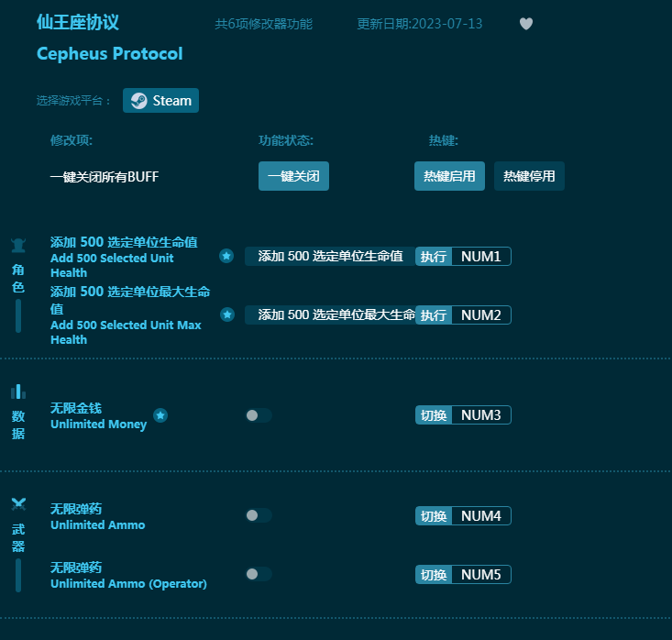Viewport: 672px width, 640px height.
Task: Click star icon beside Add 500 Selected Unit Max Health
Action: (x=227, y=314)
